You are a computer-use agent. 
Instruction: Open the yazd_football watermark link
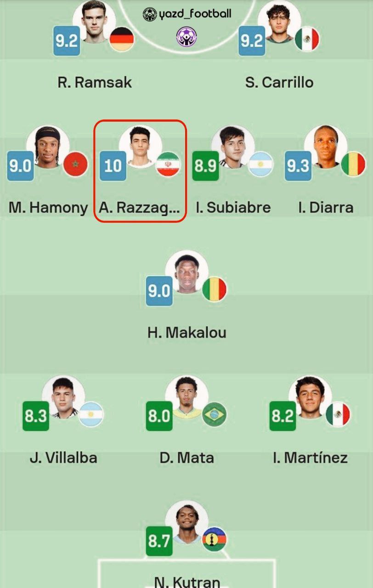click(x=187, y=14)
